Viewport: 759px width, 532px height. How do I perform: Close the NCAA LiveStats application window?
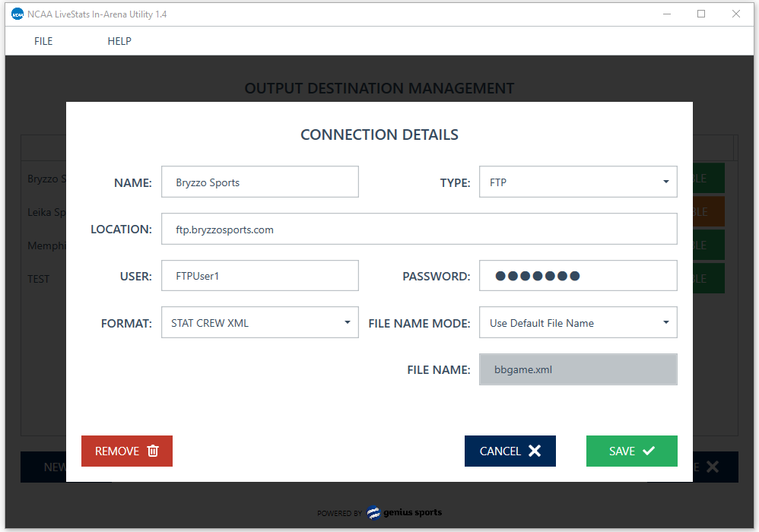click(x=736, y=14)
